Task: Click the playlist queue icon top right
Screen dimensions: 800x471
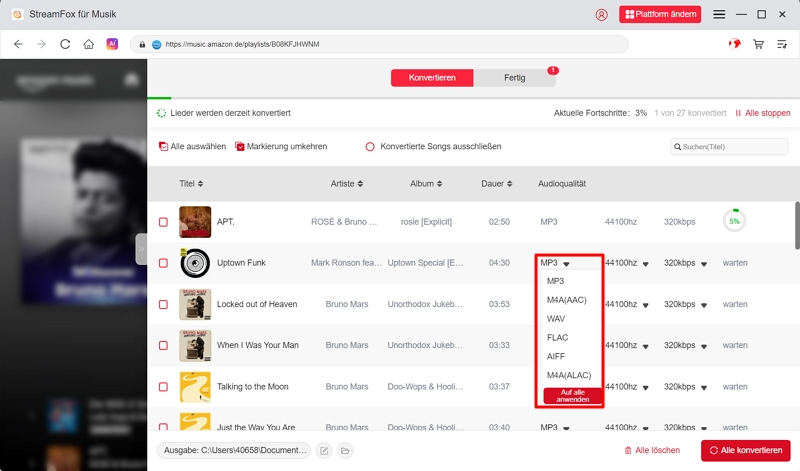Action: pyautogui.click(x=782, y=44)
